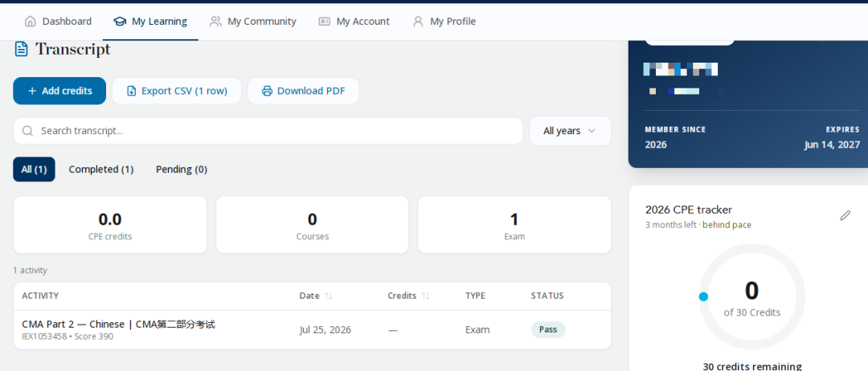
Task: Click the Add credits button
Action: click(59, 91)
